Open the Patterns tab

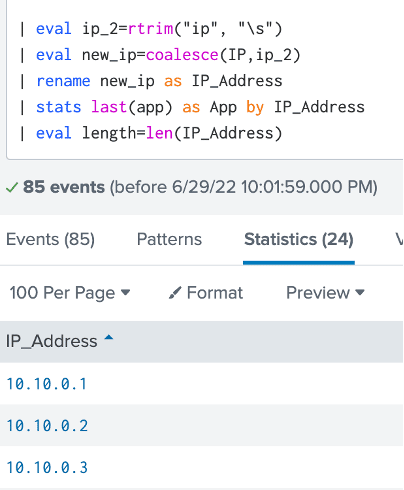coord(169,239)
